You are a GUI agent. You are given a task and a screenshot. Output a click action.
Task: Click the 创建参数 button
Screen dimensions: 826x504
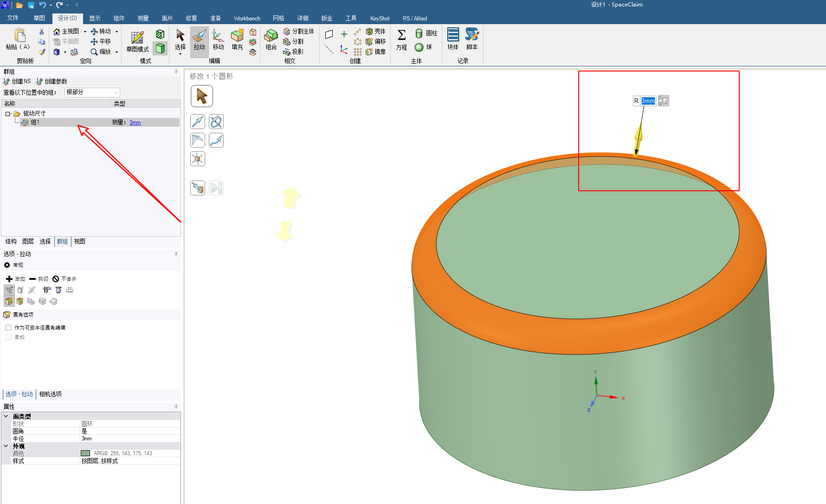[52, 81]
